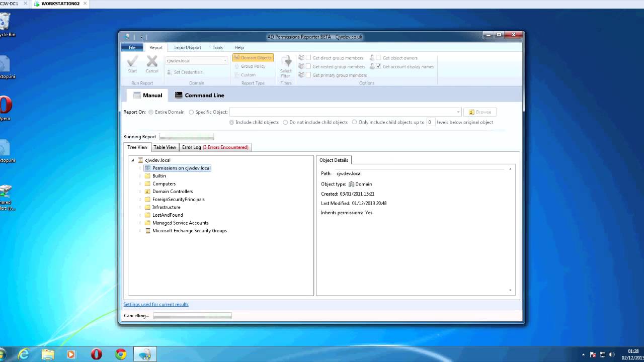Select the Entire Domain radio button
The height and width of the screenshot is (362, 644).
(151, 112)
